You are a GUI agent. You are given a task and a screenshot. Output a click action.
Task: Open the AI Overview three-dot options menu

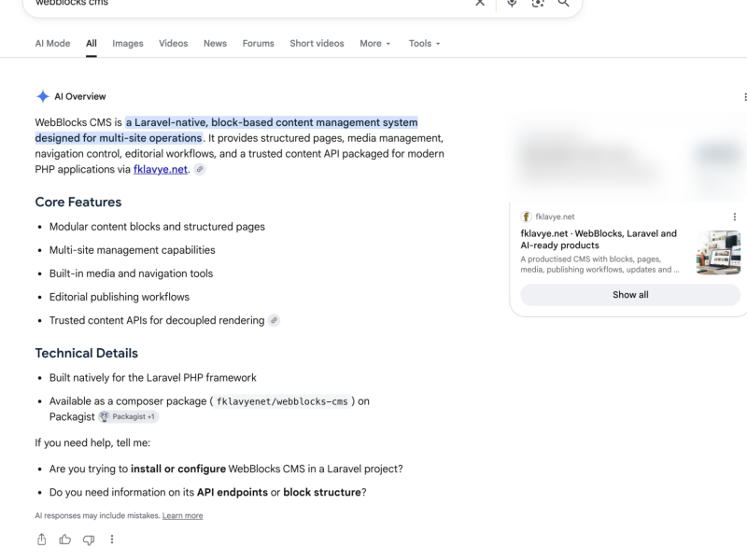coord(744,97)
